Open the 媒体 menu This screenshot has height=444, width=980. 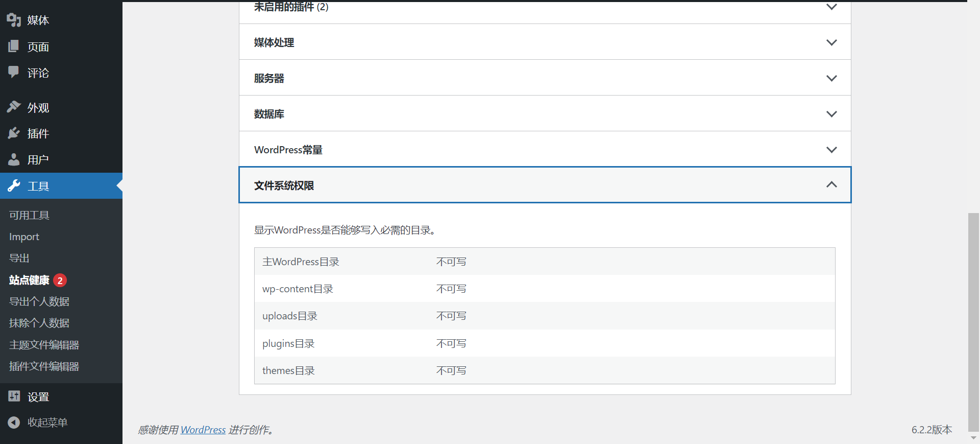coord(61,20)
